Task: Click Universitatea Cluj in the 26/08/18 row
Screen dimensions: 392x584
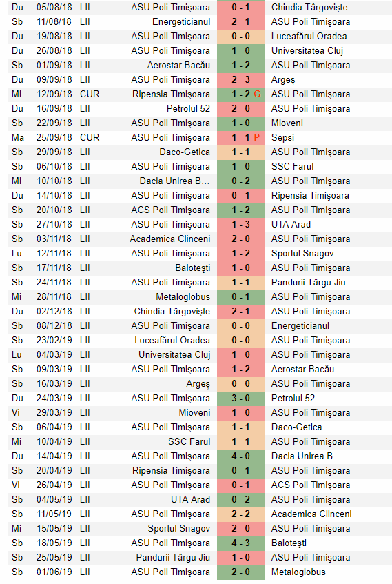Action: [x=307, y=51]
